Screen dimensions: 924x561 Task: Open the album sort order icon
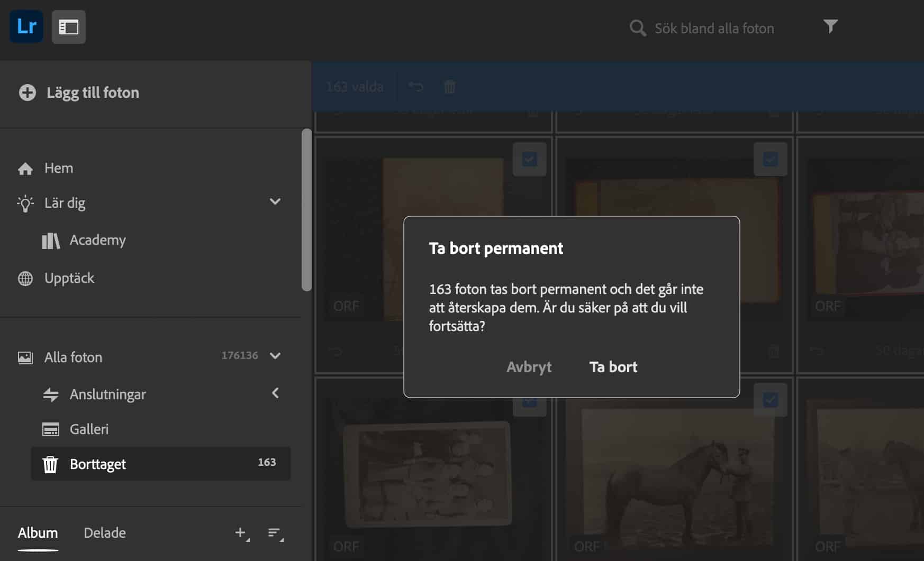coord(275,533)
